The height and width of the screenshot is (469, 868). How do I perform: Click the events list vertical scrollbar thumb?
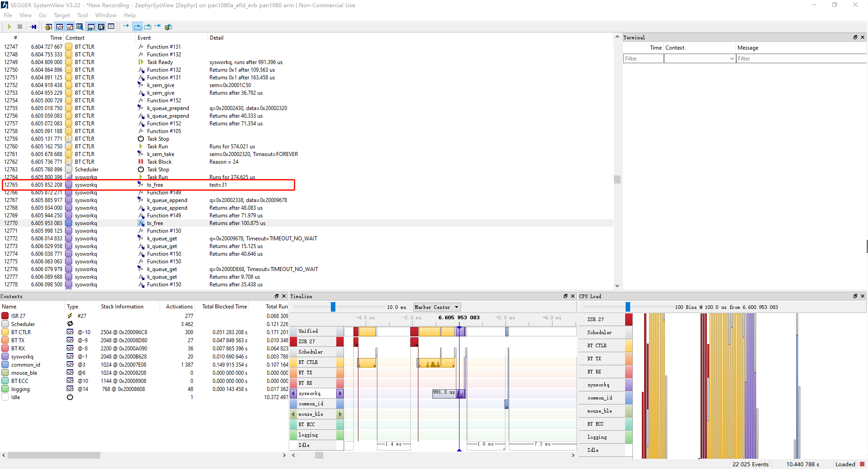617,179
